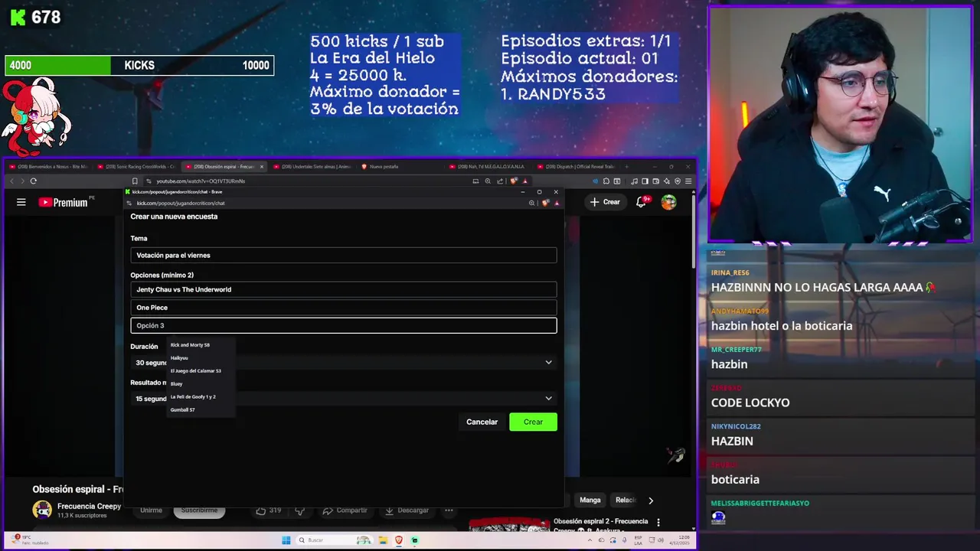This screenshot has height=551, width=980.
Task: Open Windows Start menu
Action: (286, 540)
